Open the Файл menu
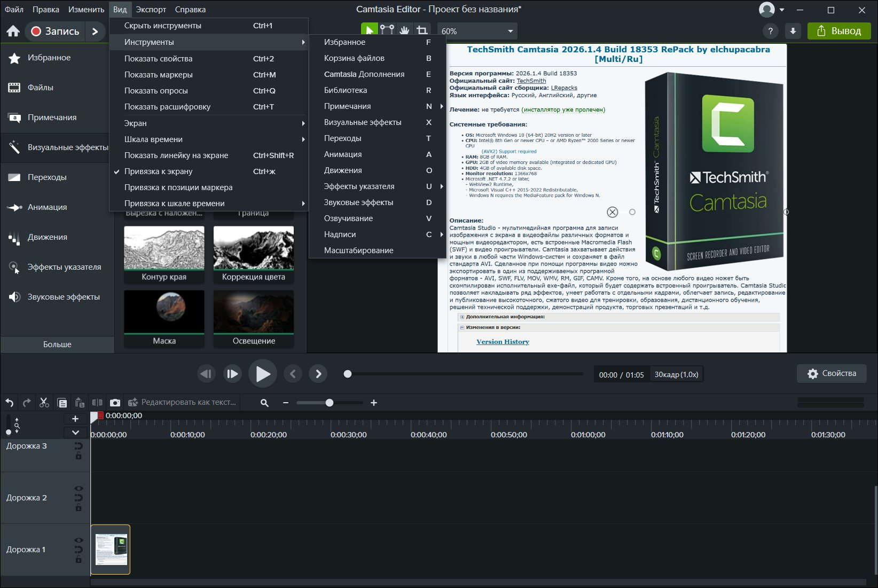 [14, 10]
